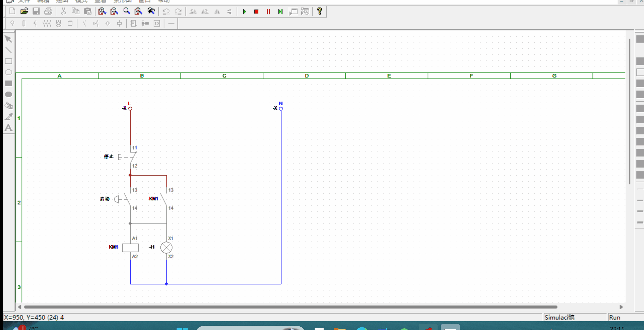Click column header D on the sheet
Image resolution: width=644 pixels, height=330 pixels.
point(307,76)
